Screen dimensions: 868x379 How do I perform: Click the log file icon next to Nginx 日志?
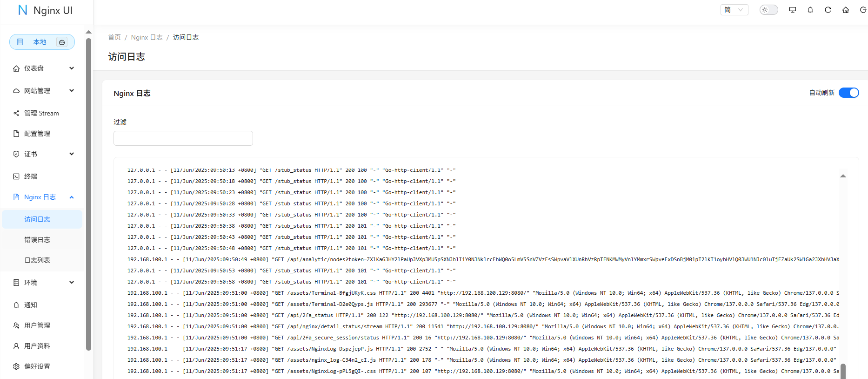[x=16, y=197]
